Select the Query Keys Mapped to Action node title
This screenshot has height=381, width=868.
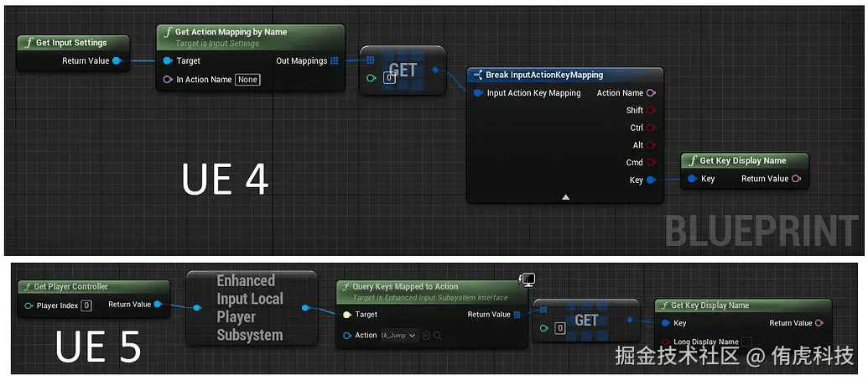[x=405, y=286]
